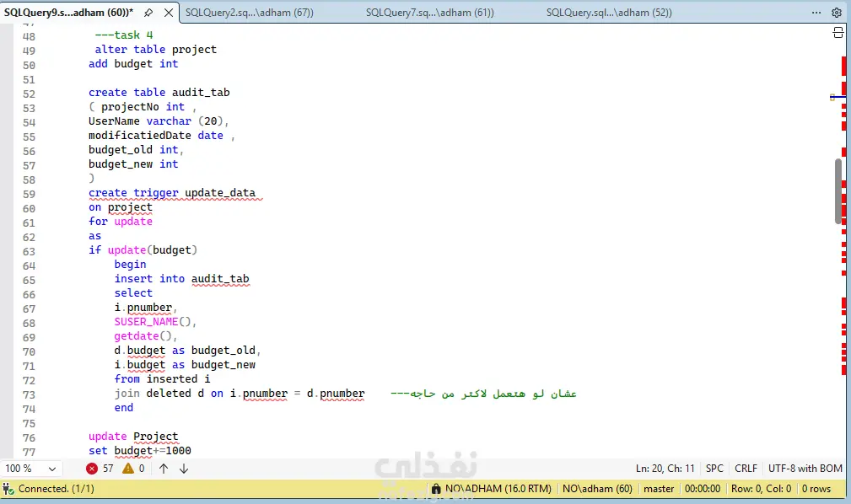Pin the SQLQuery9 tab
The width and height of the screenshot is (851, 504).
(x=148, y=13)
